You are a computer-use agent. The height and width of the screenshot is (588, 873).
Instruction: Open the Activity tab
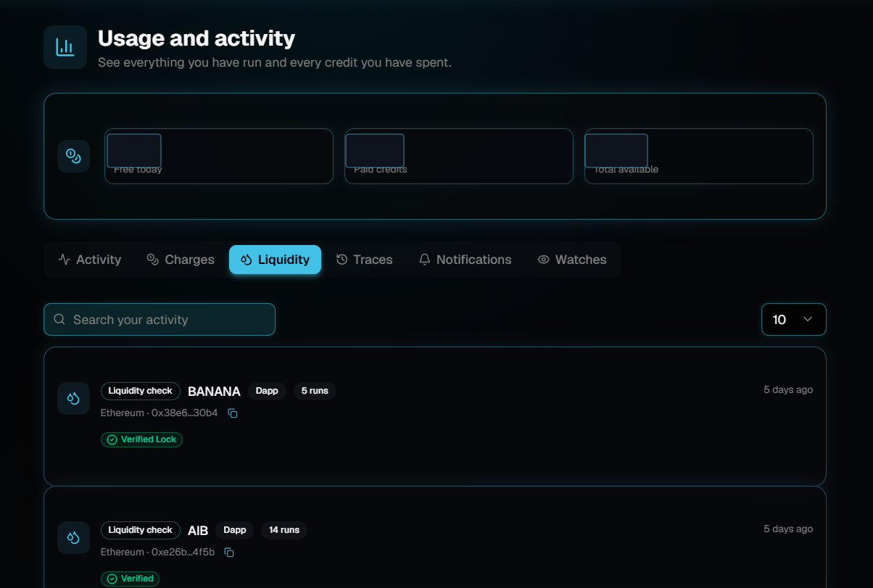(x=90, y=260)
